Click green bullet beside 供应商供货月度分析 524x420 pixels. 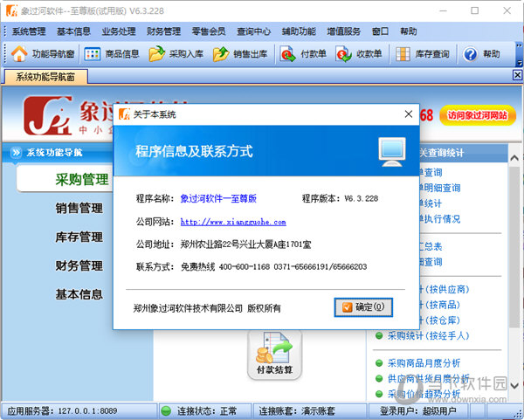[379, 378]
